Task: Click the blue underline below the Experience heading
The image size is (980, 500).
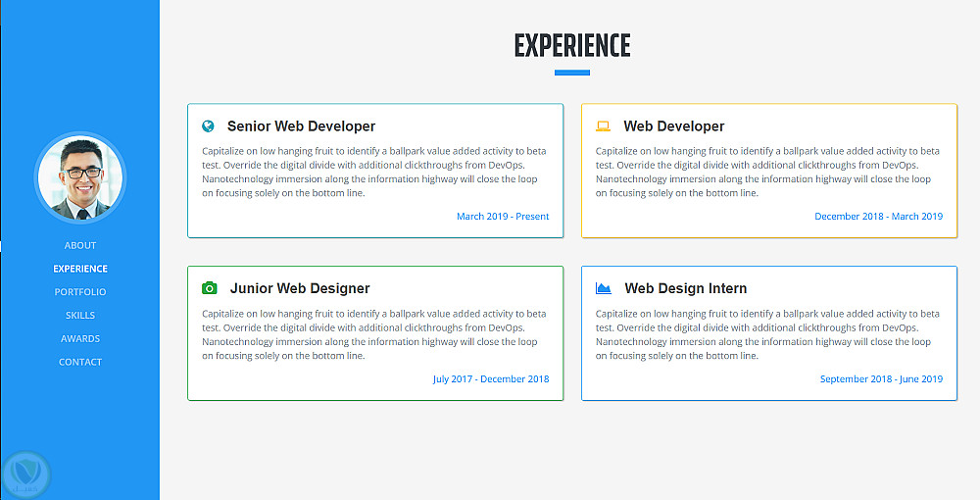Action: click(572, 73)
